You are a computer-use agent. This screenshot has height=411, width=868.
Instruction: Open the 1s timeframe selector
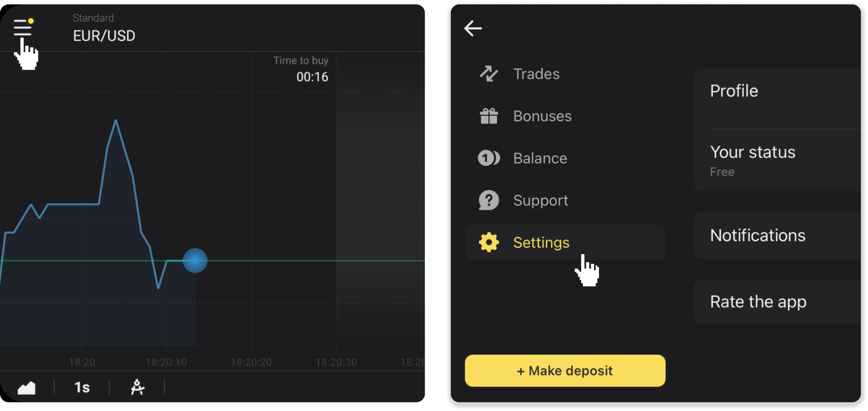tap(82, 387)
